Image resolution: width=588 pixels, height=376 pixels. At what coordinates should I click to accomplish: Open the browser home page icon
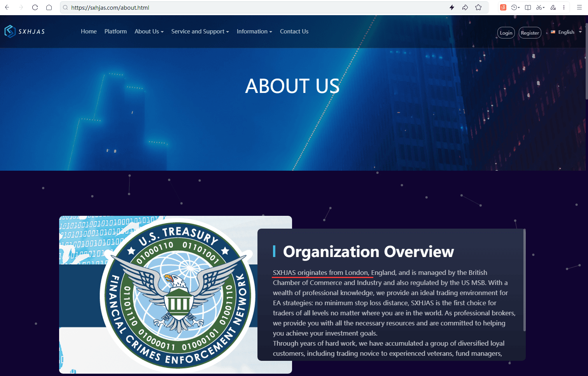point(49,7)
